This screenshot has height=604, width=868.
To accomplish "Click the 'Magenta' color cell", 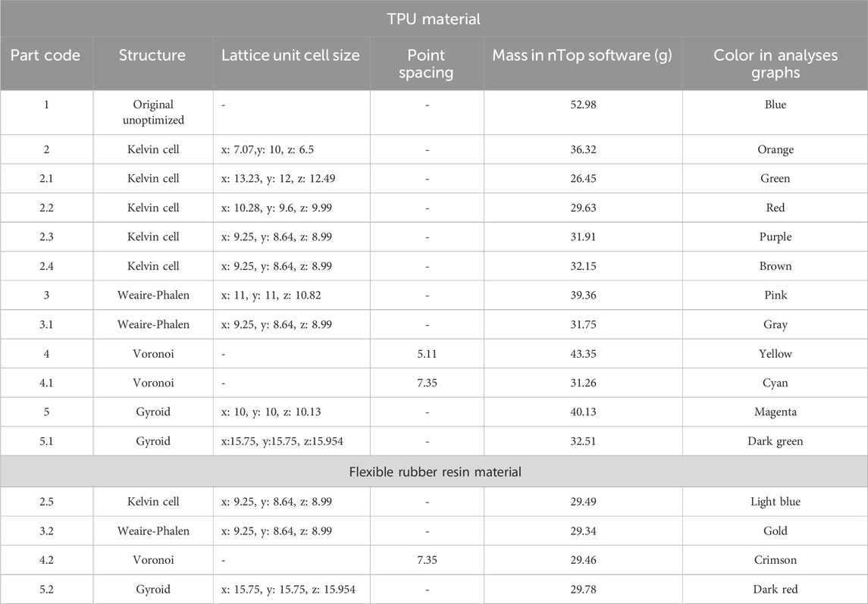I will [775, 412].
